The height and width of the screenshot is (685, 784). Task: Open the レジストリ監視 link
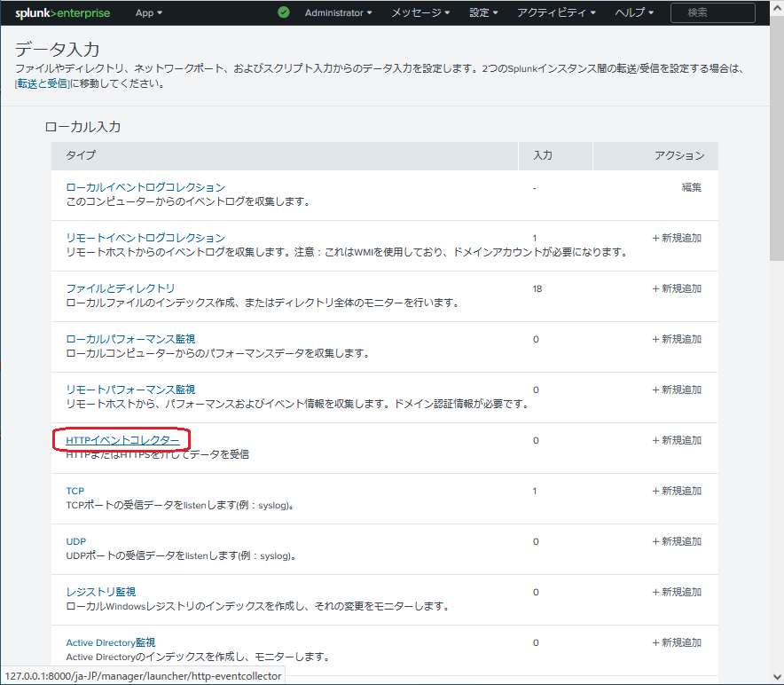(x=100, y=592)
